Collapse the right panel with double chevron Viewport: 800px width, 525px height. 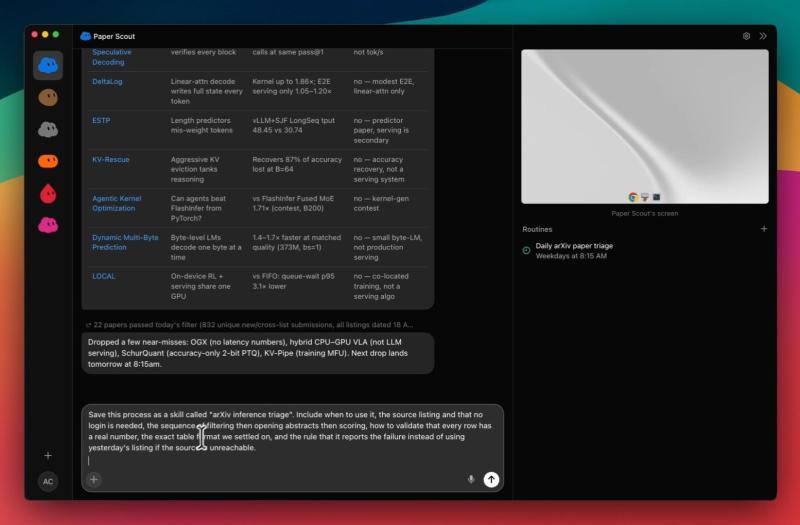(763, 36)
